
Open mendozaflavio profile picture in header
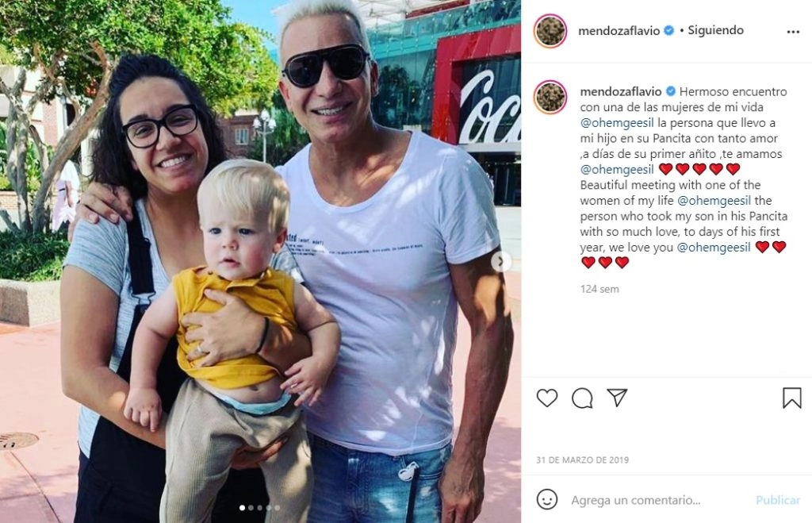[x=550, y=31]
